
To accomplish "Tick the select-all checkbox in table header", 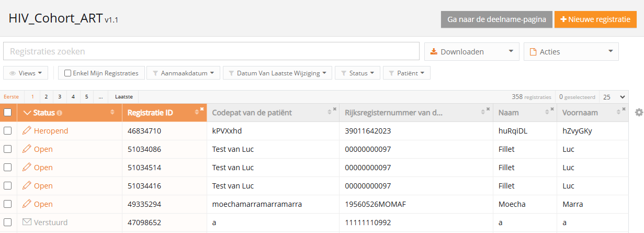I will click(8, 113).
